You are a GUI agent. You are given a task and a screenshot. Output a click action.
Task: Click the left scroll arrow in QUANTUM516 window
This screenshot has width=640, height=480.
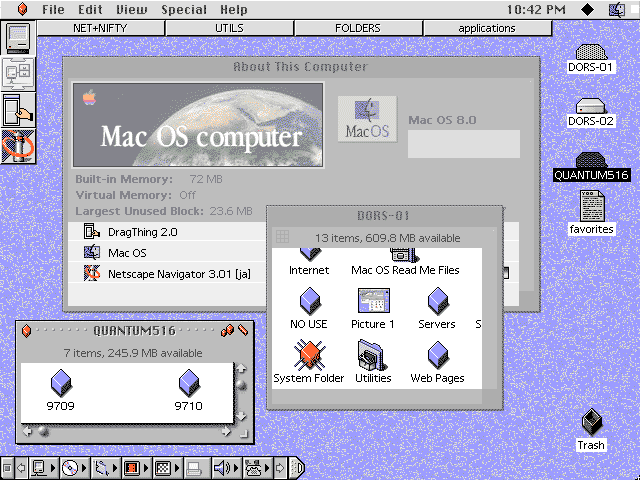click(x=27, y=431)
